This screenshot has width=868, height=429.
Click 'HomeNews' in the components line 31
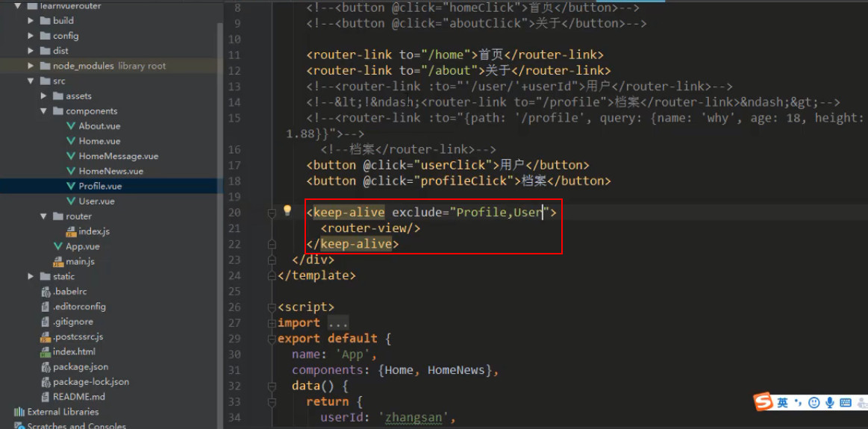[x=457, y=370]
